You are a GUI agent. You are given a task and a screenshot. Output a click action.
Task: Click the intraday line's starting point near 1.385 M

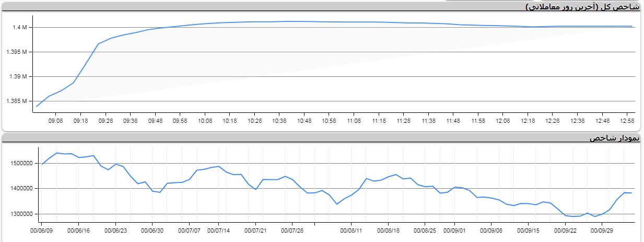[37, 106]
